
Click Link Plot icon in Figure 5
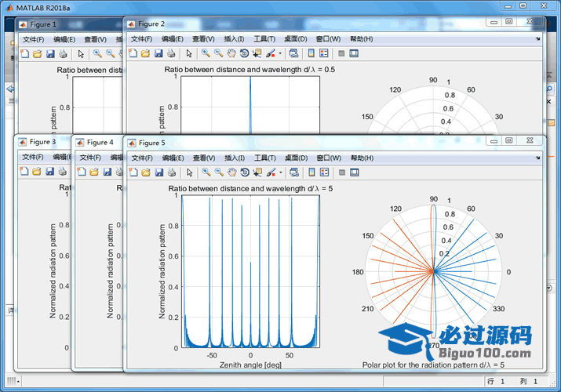(x=294, y=172)
